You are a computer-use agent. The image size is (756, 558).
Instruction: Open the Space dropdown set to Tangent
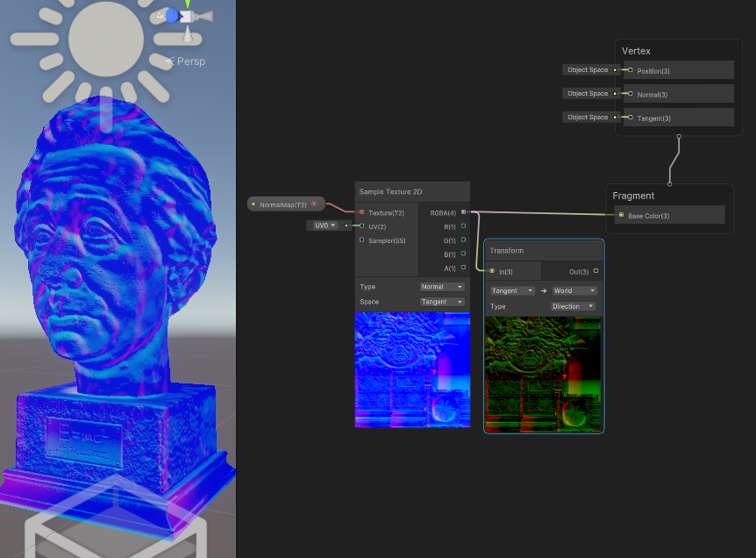442,302
